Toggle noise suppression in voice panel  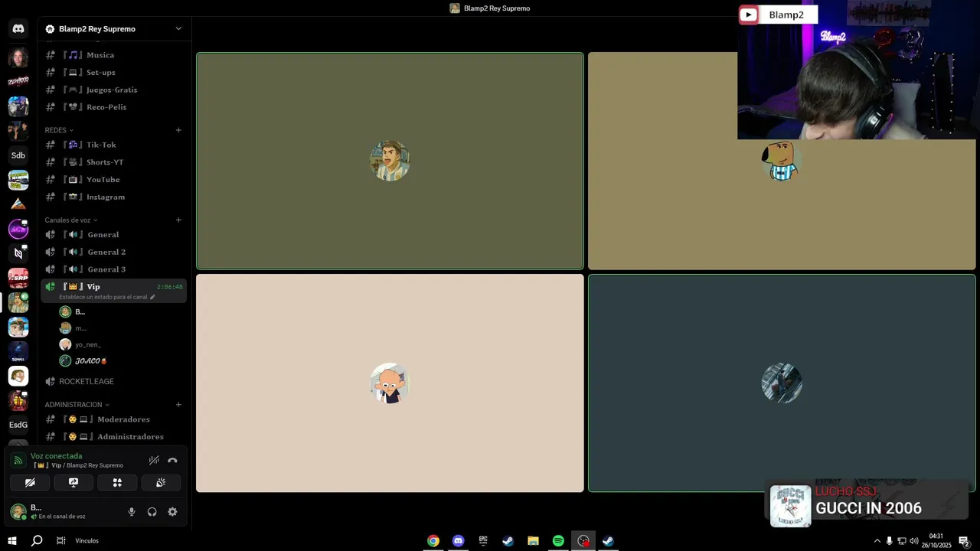point(154,461)
